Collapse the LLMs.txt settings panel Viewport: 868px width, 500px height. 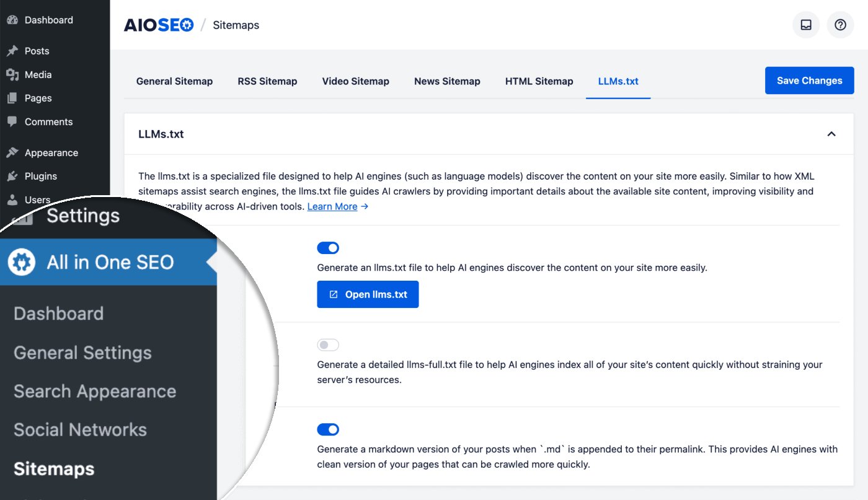pyautogui.click(x=831, y=134)
